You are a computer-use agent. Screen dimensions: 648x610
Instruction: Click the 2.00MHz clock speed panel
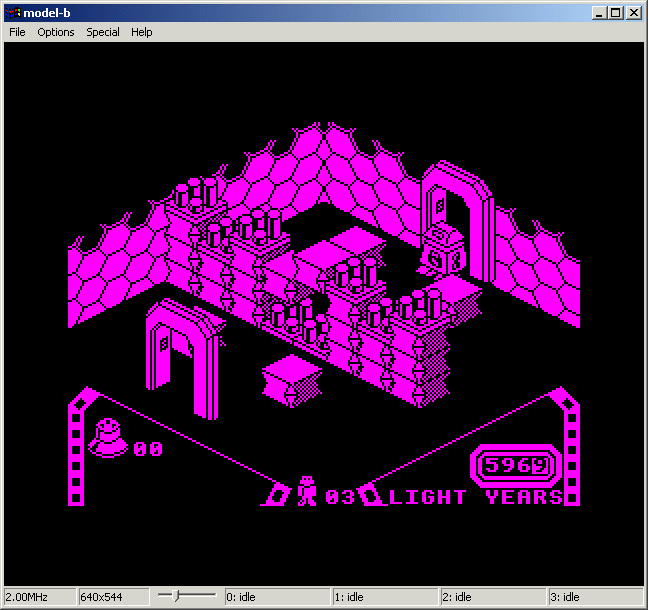[39, 597]
